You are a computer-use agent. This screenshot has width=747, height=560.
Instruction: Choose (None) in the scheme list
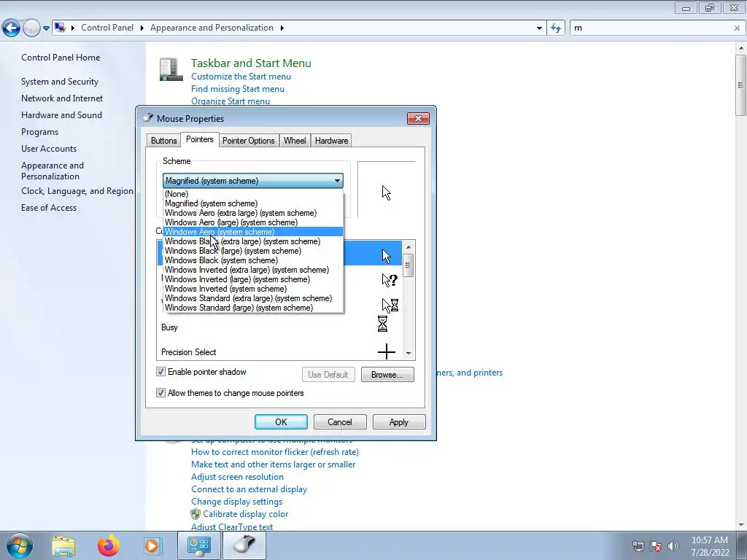(x=253, y=194)
